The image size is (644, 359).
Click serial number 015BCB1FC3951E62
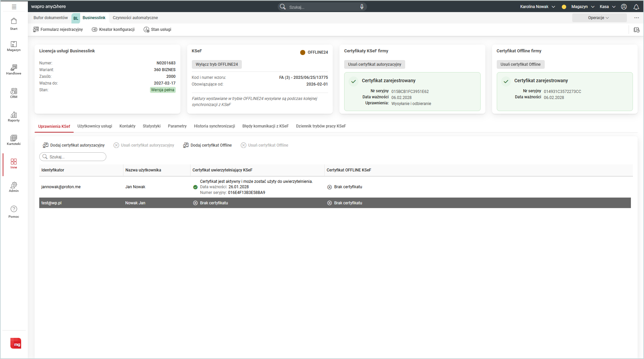(x=410, y=92)
